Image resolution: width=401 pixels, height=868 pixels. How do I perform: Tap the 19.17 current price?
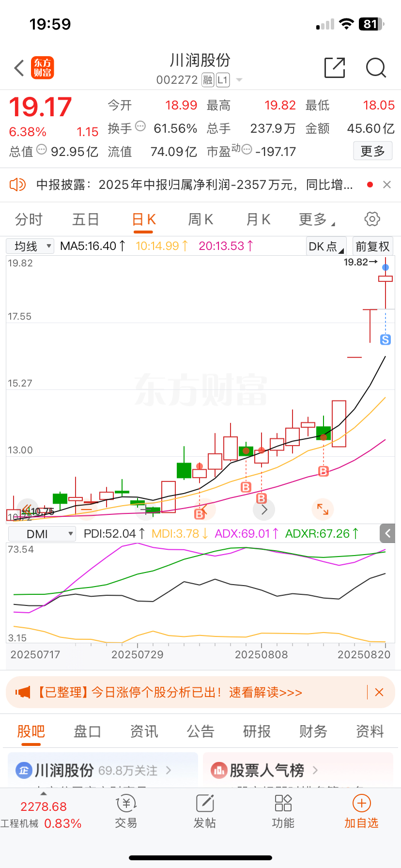click(x=40, y=107)
